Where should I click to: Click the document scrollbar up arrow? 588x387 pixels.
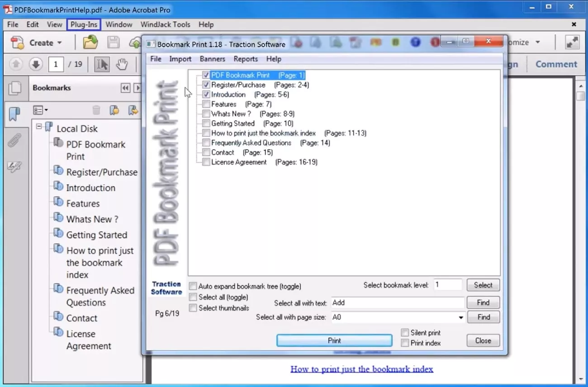(581, 86)
